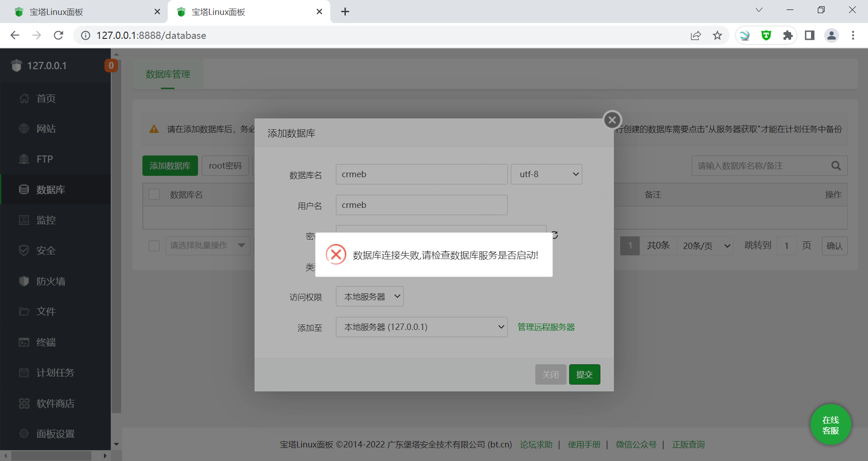Click the swirl extension icon
Image resolution: width=868 pixels, height=461 pixels.
point(745,35)
